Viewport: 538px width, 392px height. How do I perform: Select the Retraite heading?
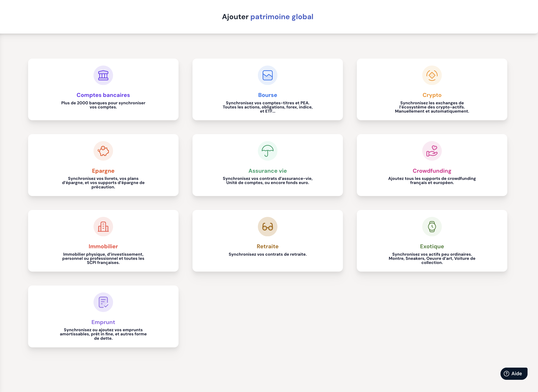[x=267, y=247]
